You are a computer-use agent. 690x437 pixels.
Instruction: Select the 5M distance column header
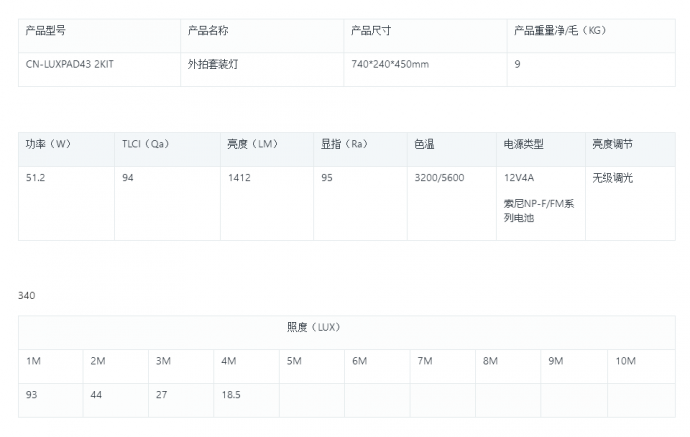coord(294,360)
